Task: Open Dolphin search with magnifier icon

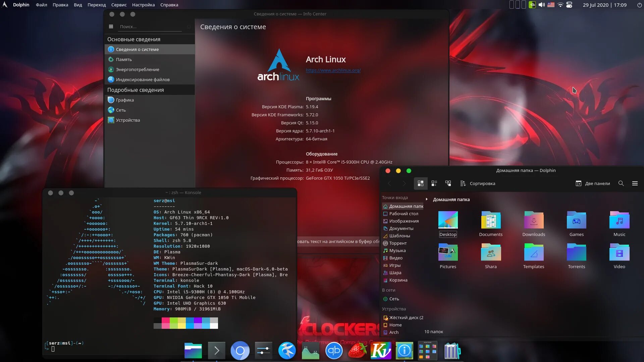Action: [x=621, y=183]
